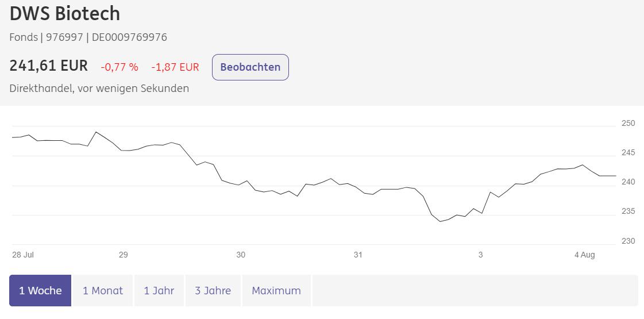This screenshot has height=319, width=644.
Task: Click the Direkthandel timestamp text
Action: coord(99,89)
